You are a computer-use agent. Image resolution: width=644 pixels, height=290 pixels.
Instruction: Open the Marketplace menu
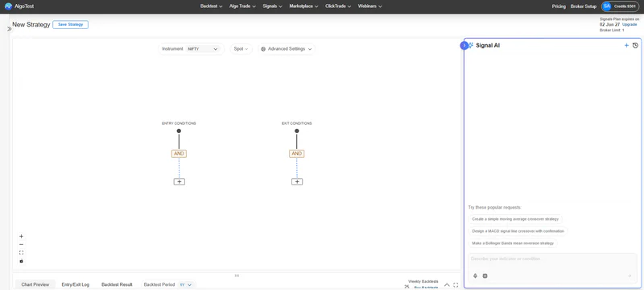(x=304, y=6)
